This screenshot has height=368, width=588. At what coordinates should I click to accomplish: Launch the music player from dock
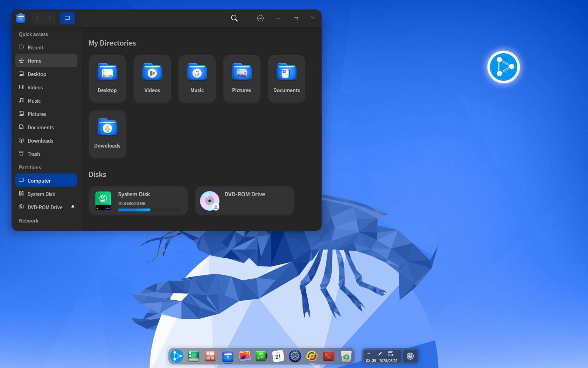(x=261, y=356)
